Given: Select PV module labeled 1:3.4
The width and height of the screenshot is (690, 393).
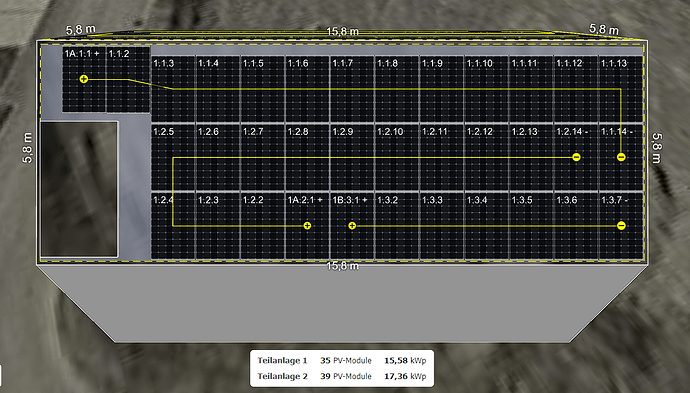Looking at the screenshot, I should click(x=486, y=226).
